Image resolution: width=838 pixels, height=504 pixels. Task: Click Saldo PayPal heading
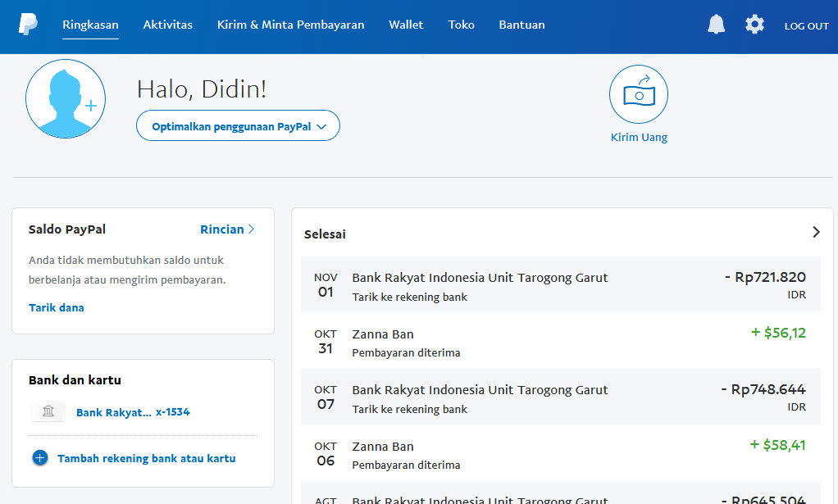(66, 229)
